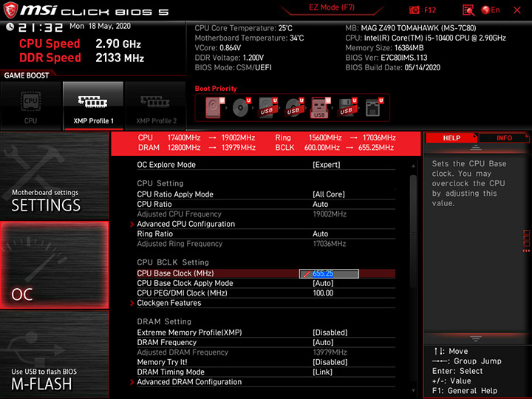Select the USB floppy boot device icon
The image size is (532, 399).
click(x=347, y=108)
